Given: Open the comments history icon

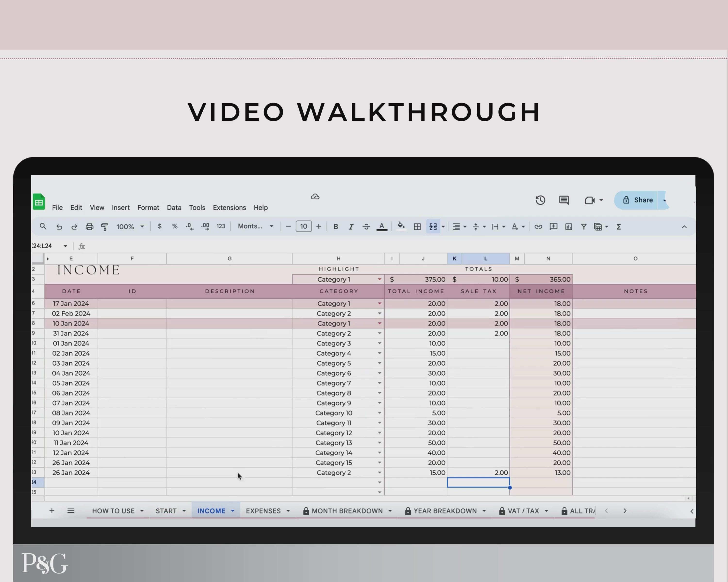Looking at the screenshot, I should 563,200.
